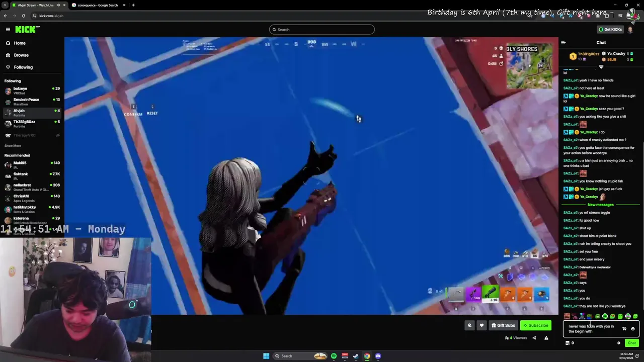The height and width of the screenshot is (362, 644).
Task: Open the user profile avatar menu
Action: (630, 30)
